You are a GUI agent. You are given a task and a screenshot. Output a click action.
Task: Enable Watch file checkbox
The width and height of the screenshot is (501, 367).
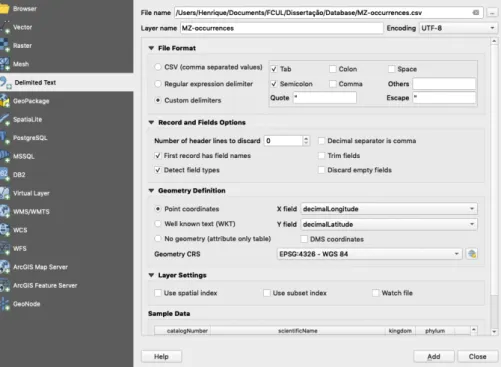tap(375, 293)
